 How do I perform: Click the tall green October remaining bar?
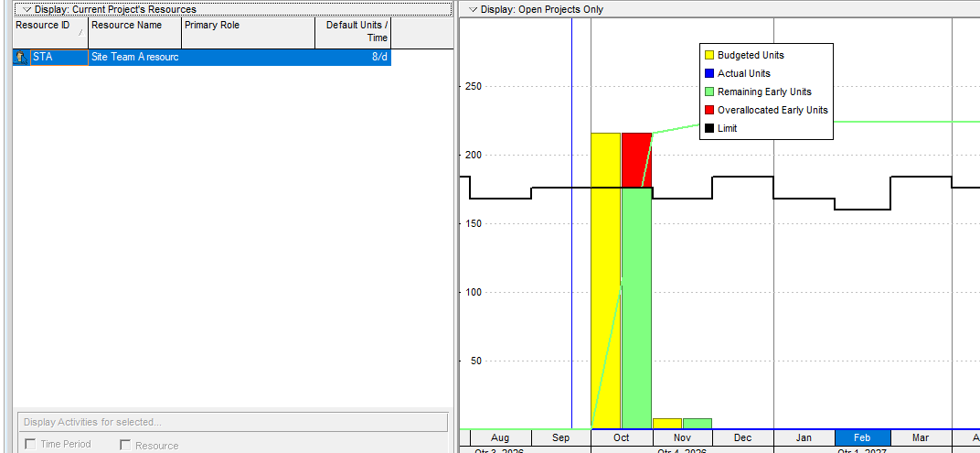(637, 308)
